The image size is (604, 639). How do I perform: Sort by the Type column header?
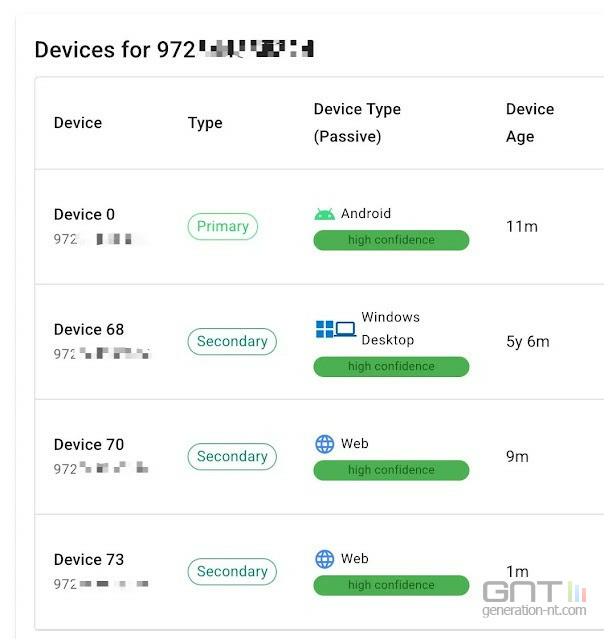(x=205, y=123)
